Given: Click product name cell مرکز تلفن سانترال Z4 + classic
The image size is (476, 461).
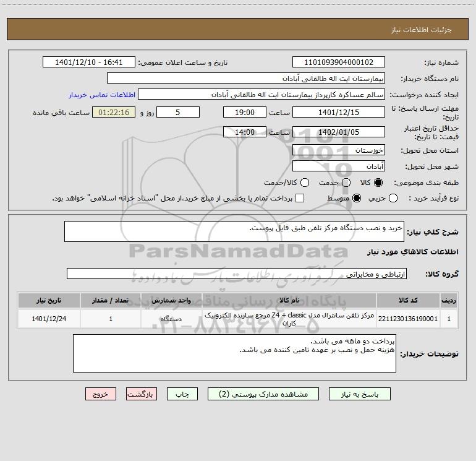Looking at the screenshot, I should [x=289, y=319].
